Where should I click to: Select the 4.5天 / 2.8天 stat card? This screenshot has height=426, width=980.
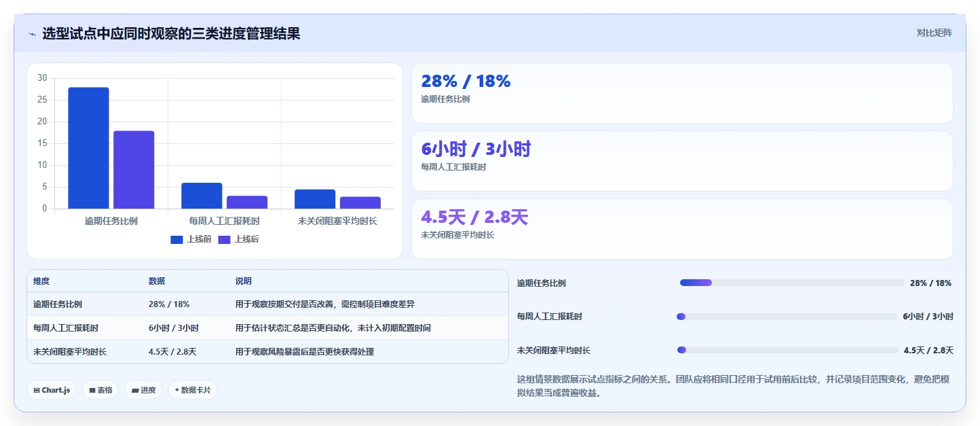click(682, 229)
